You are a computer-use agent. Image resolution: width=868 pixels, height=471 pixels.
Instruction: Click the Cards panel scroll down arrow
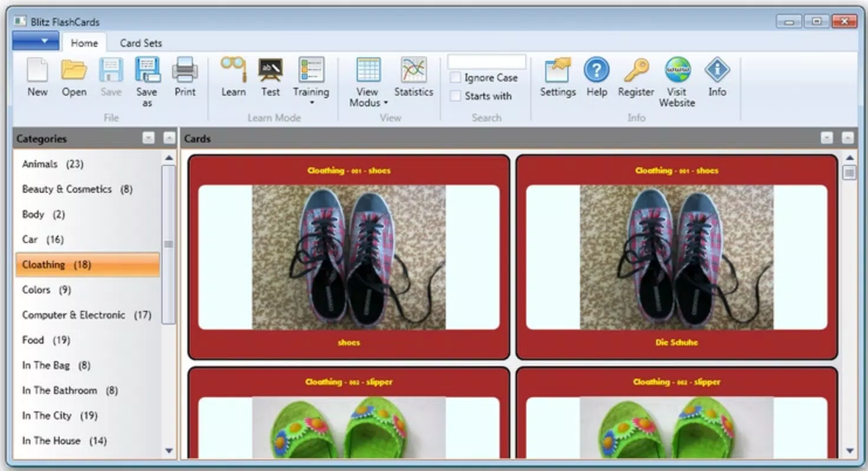pyautogui.click(x=849, y=451)
